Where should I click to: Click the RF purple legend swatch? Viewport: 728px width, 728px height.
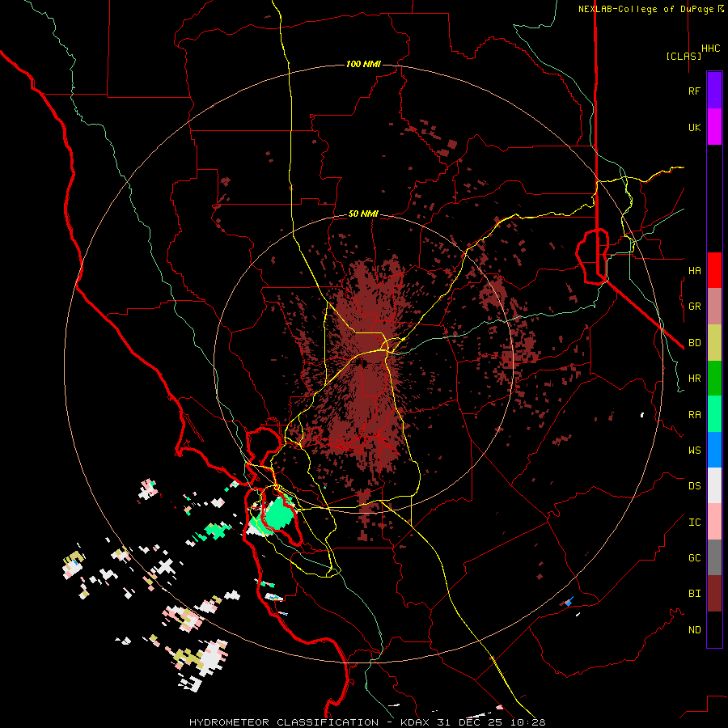[714, 91]
